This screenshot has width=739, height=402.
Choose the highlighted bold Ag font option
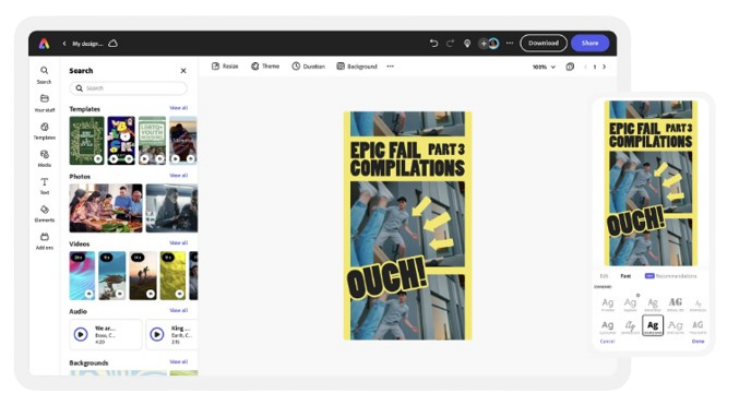click(653, 325)
